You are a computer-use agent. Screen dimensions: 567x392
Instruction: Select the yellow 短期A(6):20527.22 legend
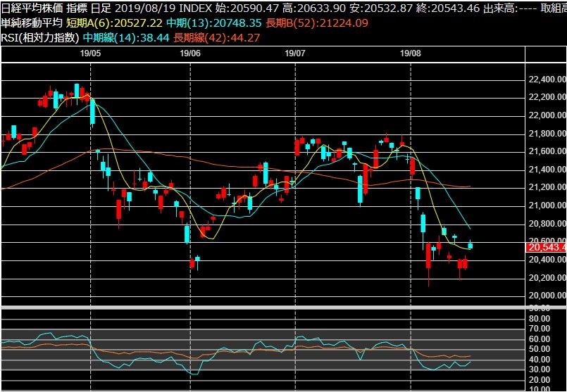(x=114, y=23)
